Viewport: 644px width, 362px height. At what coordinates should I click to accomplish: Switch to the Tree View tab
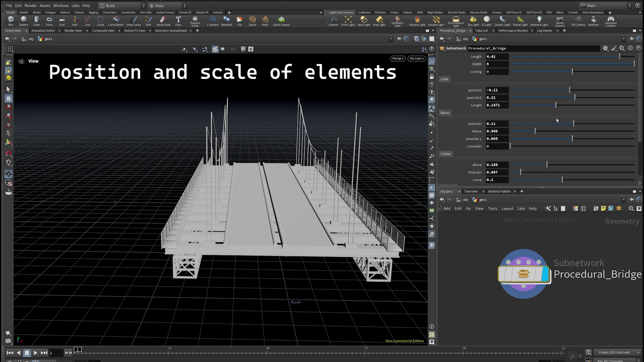pyautogui.click(x=471, y=191)
